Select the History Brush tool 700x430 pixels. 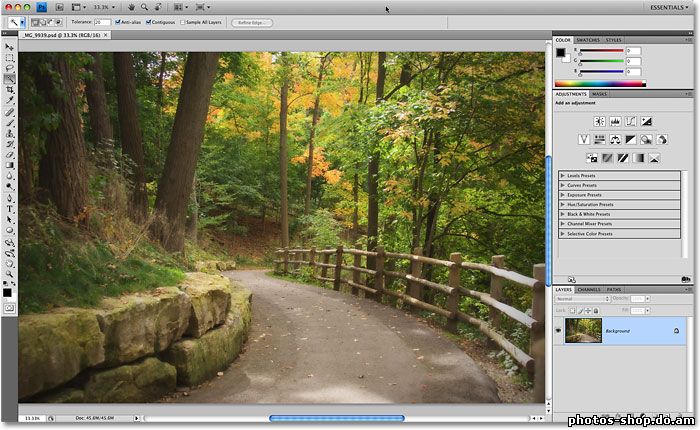pos(9,144)
